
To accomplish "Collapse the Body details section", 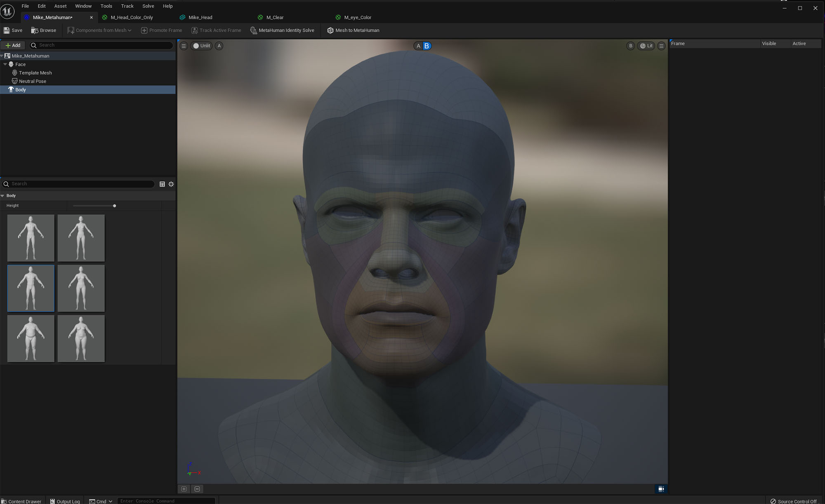I will (x=2, y=196).
